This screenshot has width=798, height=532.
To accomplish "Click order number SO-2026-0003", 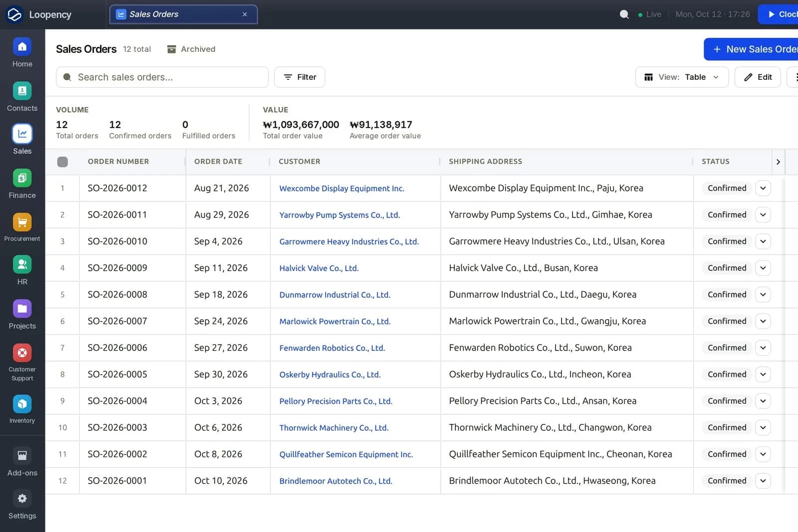I will [x=117, y=427].
